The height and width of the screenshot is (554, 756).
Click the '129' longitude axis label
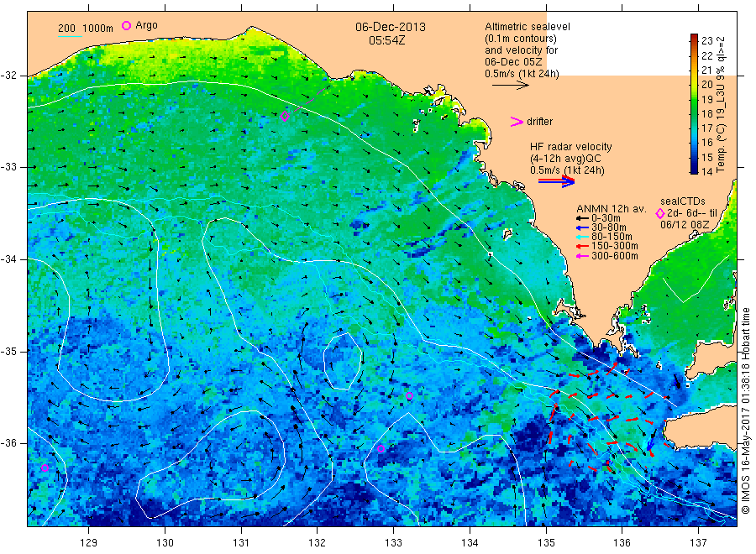[89, 543]
